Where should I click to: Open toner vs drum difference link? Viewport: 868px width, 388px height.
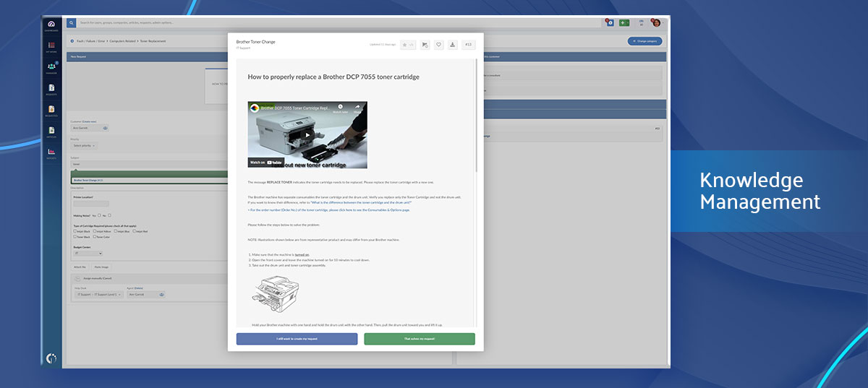pos(361,202)
